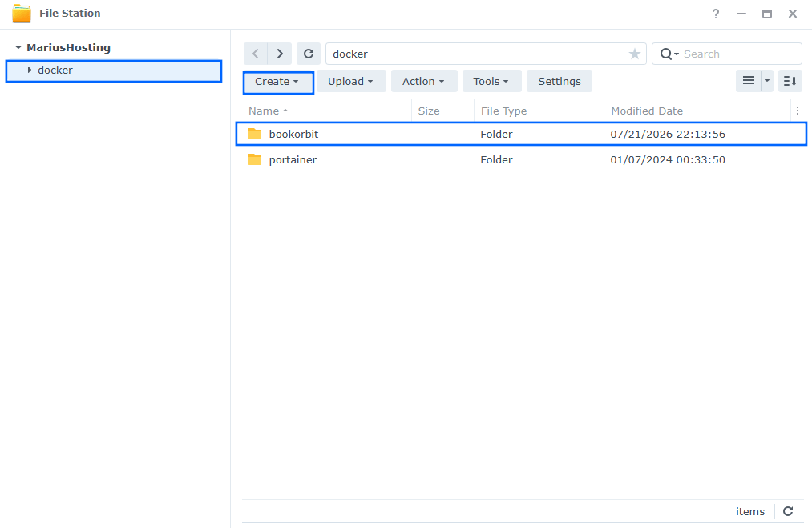Expand the docker tree node arrow
The width and height of the screenshot is (812, 528).
[x=30, y=70]
